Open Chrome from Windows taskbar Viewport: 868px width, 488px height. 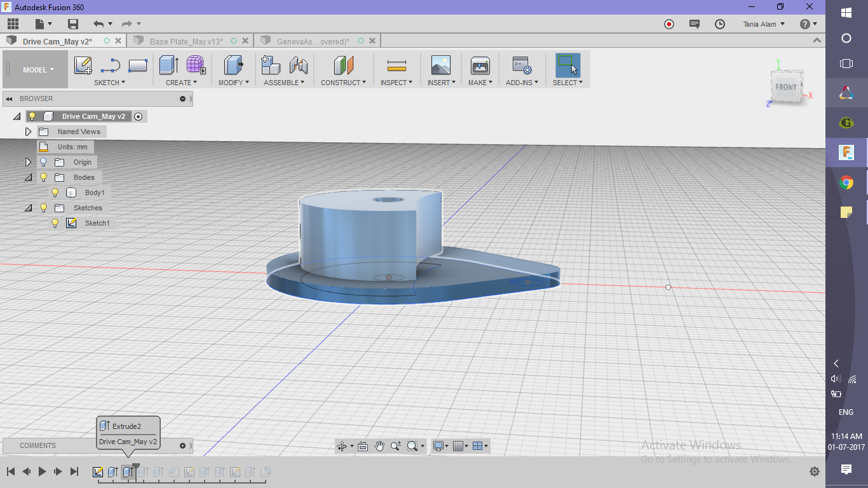click(846, 183)
